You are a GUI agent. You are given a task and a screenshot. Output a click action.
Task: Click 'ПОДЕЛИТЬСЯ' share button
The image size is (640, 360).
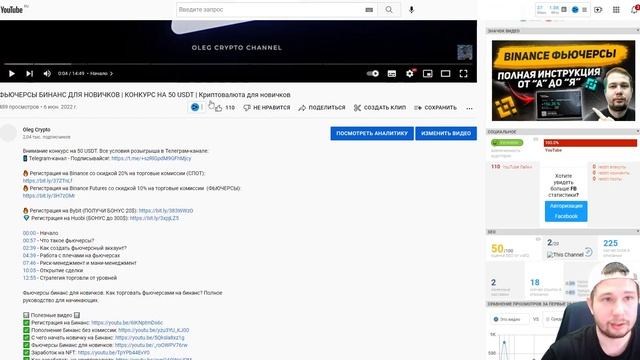pos(322,108)
